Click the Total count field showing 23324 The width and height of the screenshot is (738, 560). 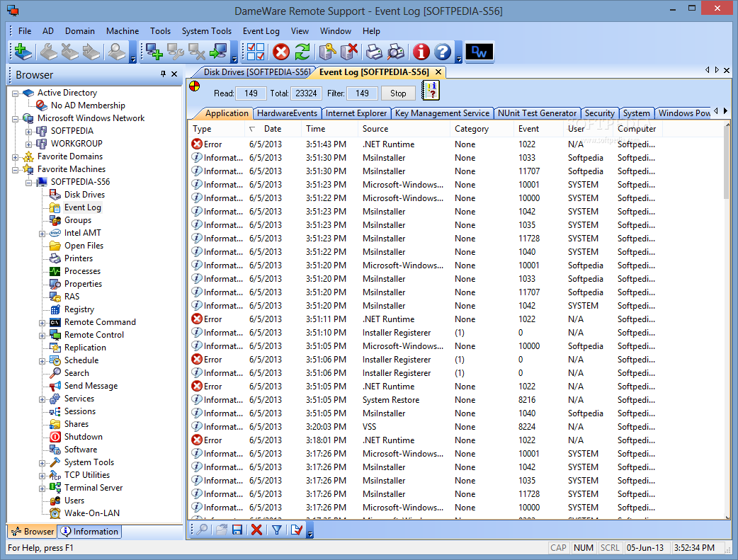(306, 93)
